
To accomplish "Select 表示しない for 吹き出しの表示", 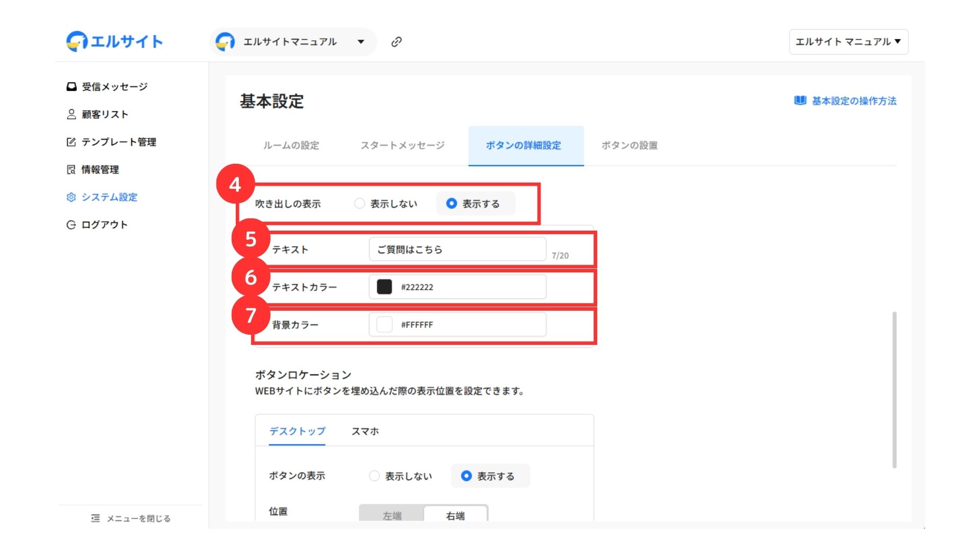I will [x=360, y=204].
